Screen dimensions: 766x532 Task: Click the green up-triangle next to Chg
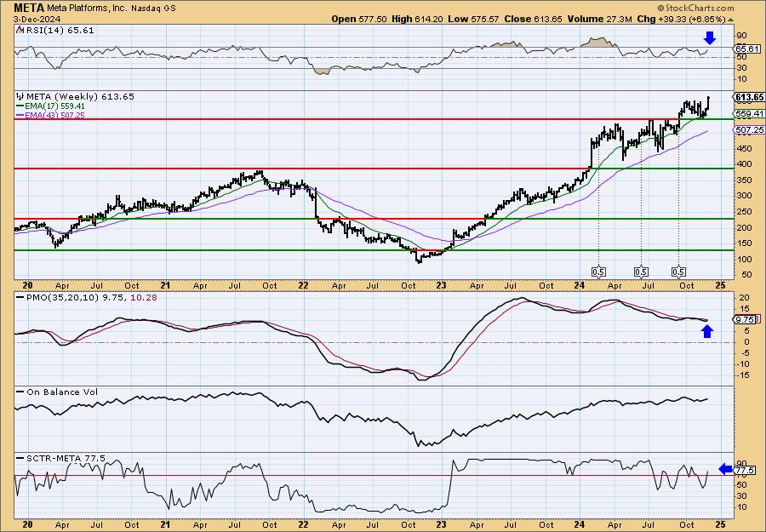tap(731, 20)
